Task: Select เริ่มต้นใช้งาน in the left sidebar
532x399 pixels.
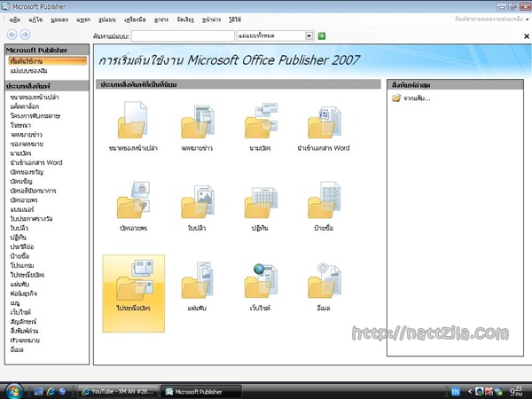Action: 48,61
